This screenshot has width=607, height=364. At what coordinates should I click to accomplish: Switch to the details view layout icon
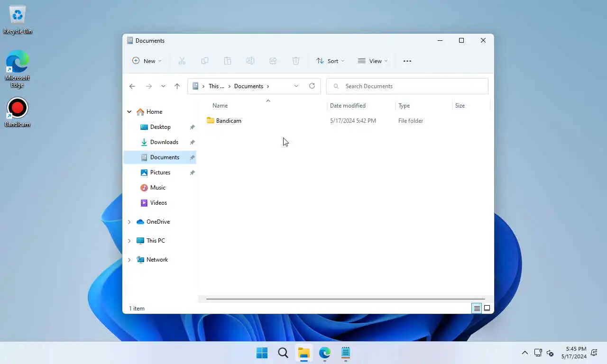[x=477, y=308]
